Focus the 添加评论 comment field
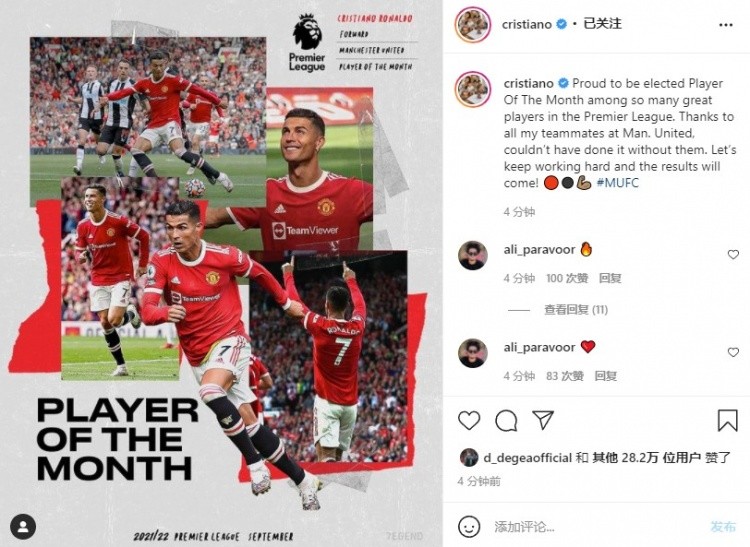 [x=598, y=527]
